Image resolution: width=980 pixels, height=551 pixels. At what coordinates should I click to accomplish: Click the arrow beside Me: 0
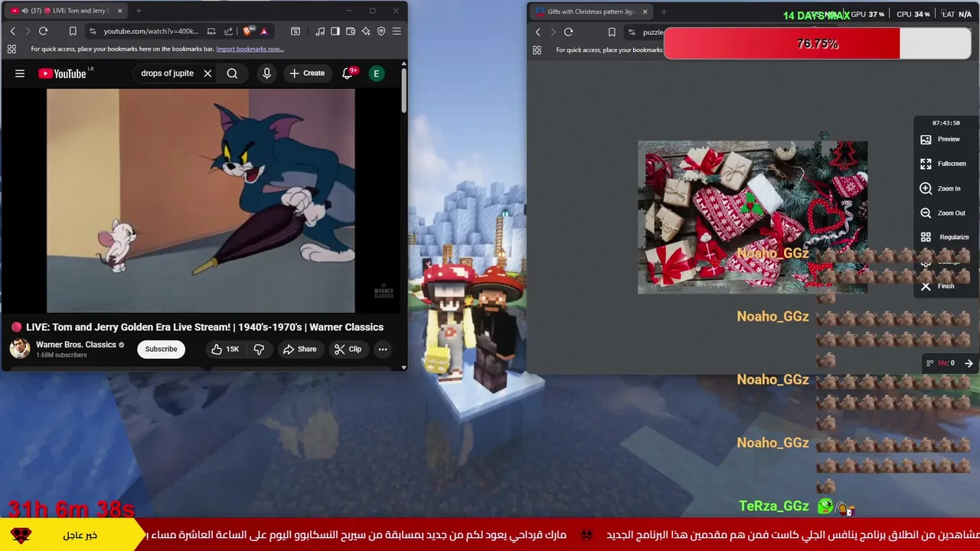pyautogui.click(x=969, y=364)
